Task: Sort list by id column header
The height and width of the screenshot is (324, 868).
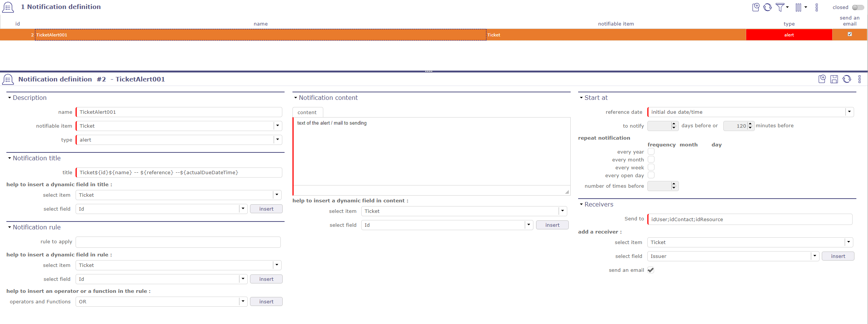Action: coord(17,24)
